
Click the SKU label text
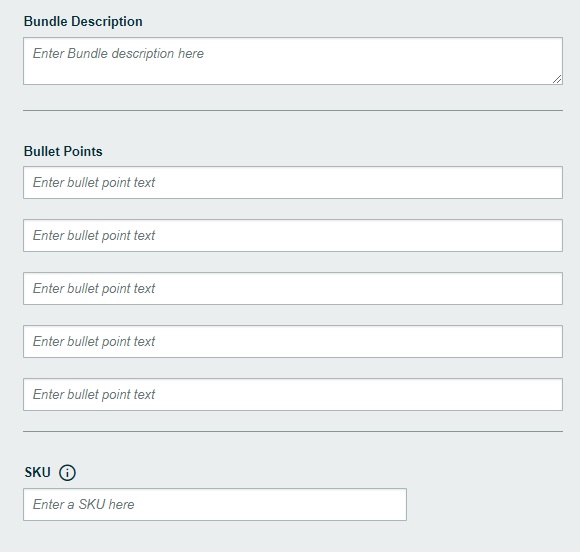pyautogui.click(x=37, y=472)
